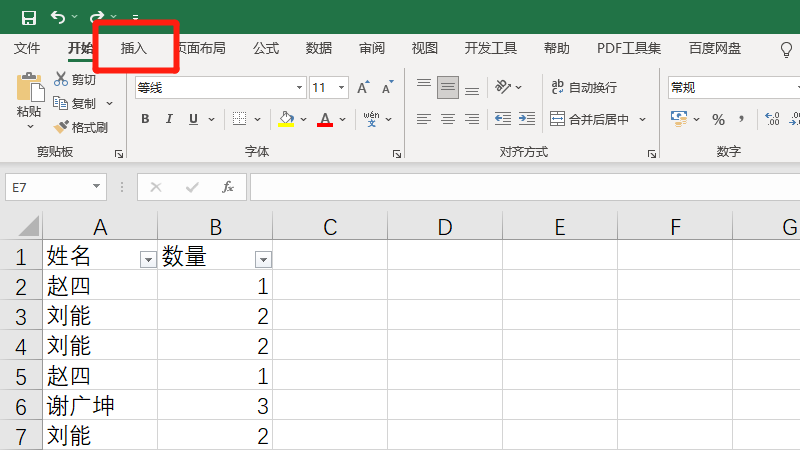800x450 pixels.
Task: Click the decrease font size icon
Action: coord(388,87)
